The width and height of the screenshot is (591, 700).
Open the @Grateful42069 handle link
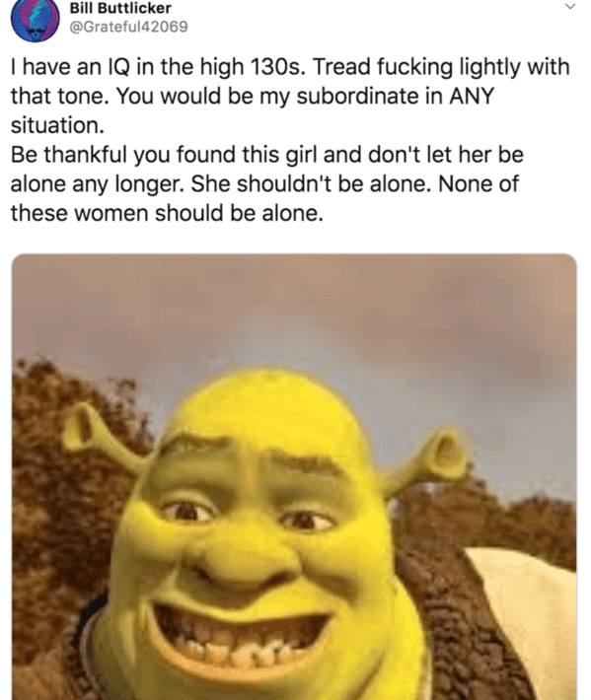coord(128,27)
